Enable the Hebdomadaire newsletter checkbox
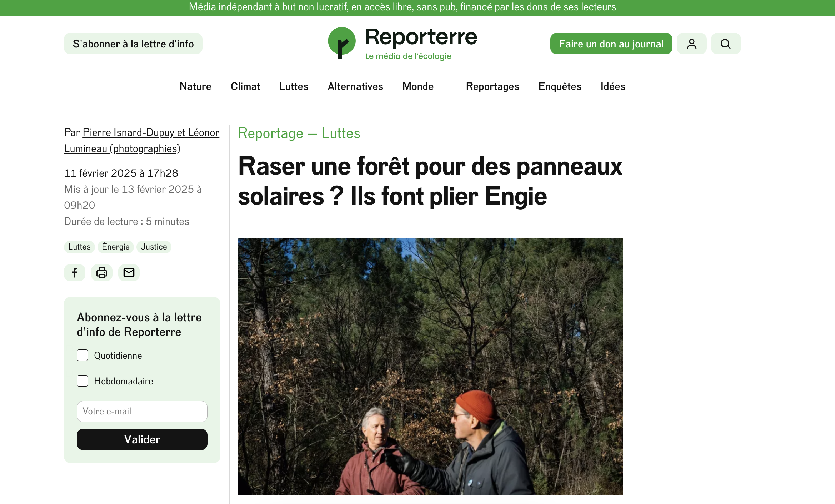The image size is (835, 504). coord(82,381)
